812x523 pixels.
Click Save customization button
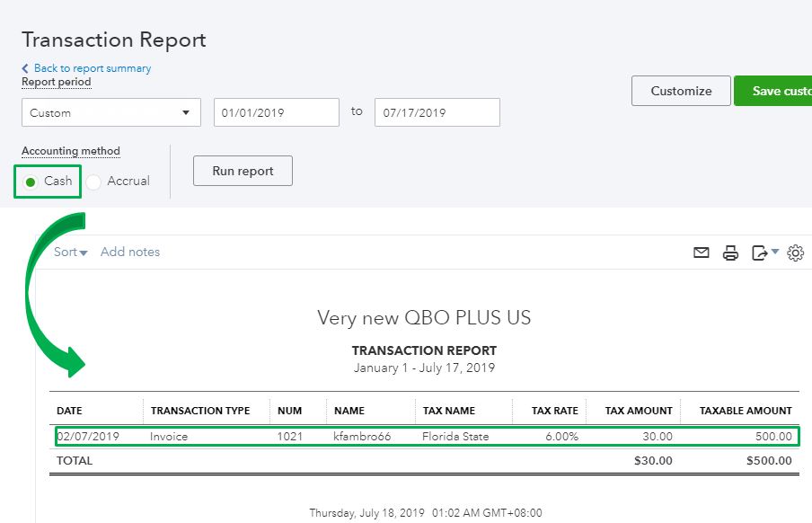[x=772, y=91]
